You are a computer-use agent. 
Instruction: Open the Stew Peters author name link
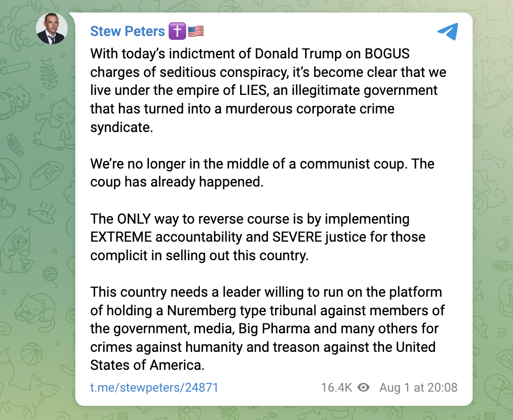point(127,32)
